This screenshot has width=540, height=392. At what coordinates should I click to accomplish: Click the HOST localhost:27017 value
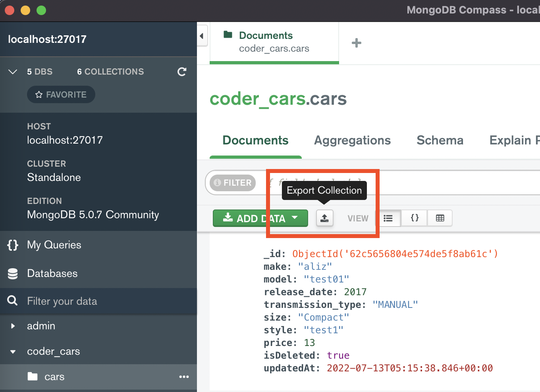pyautogui.click(x=65, y=140)
